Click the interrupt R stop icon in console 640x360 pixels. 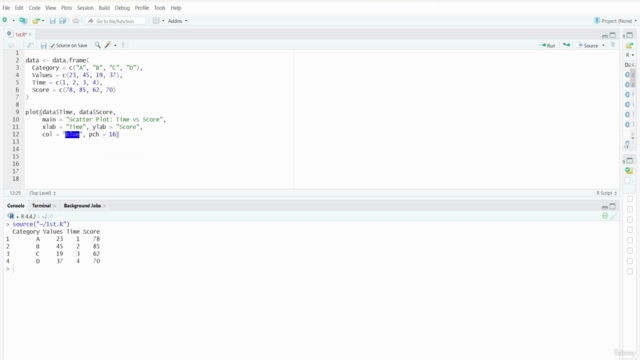point(605,216)
